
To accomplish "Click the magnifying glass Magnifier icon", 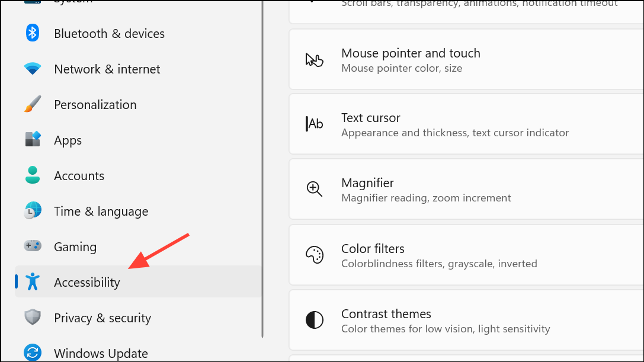I will pos(315,190).
